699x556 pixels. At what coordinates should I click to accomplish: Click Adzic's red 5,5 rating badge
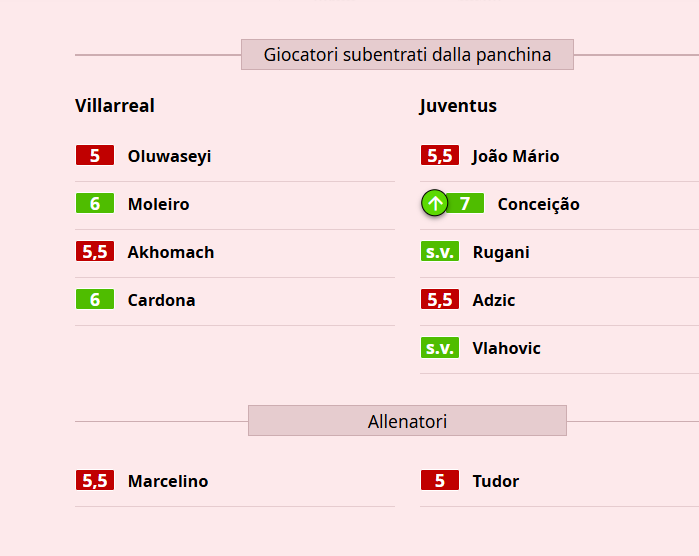[440, 300]
